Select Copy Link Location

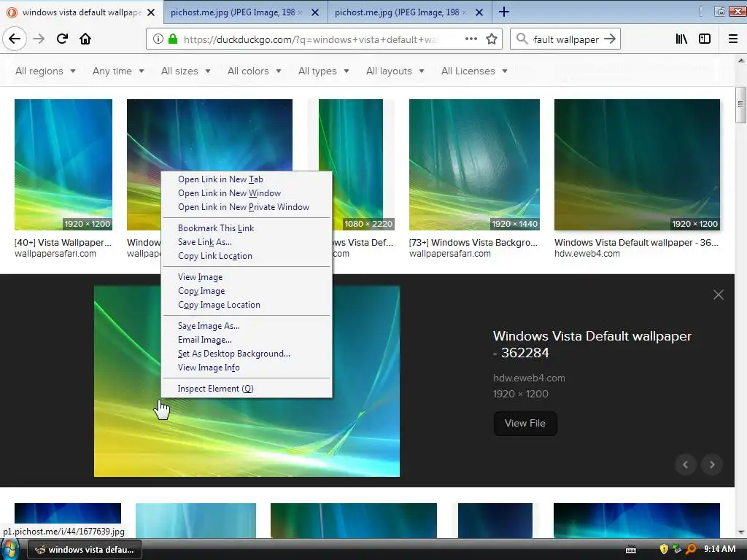pyautogui.click(x=247, y=256)
